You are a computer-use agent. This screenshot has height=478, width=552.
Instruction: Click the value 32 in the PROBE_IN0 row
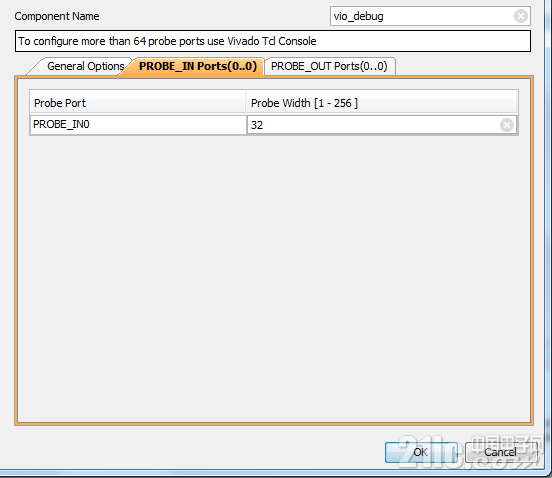coord(257,125)
